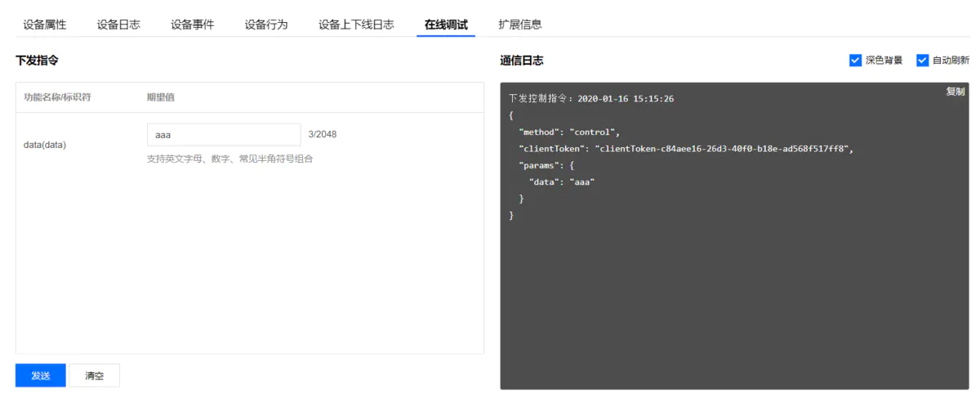Toggle the 自动刷新 checkbox
980x408 pixels.
click(x=923, y=61)
